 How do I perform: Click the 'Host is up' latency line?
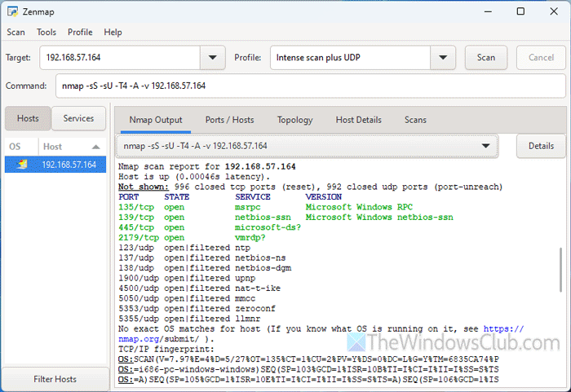click(x=194, y=177)
